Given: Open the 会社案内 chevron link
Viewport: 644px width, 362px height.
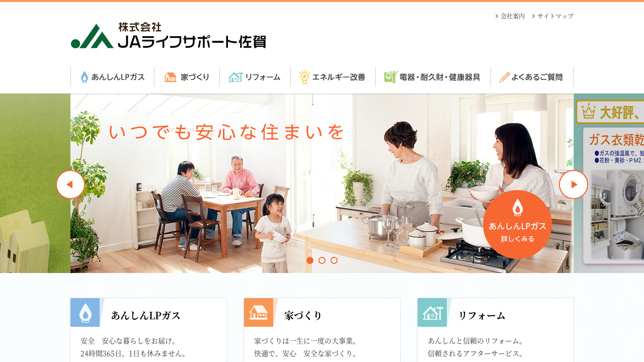Looking at the screenshot, I should point(510,16).
